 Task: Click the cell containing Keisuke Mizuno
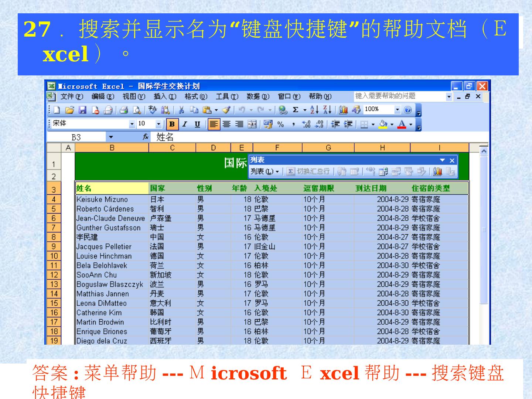[x=112, y=199]
